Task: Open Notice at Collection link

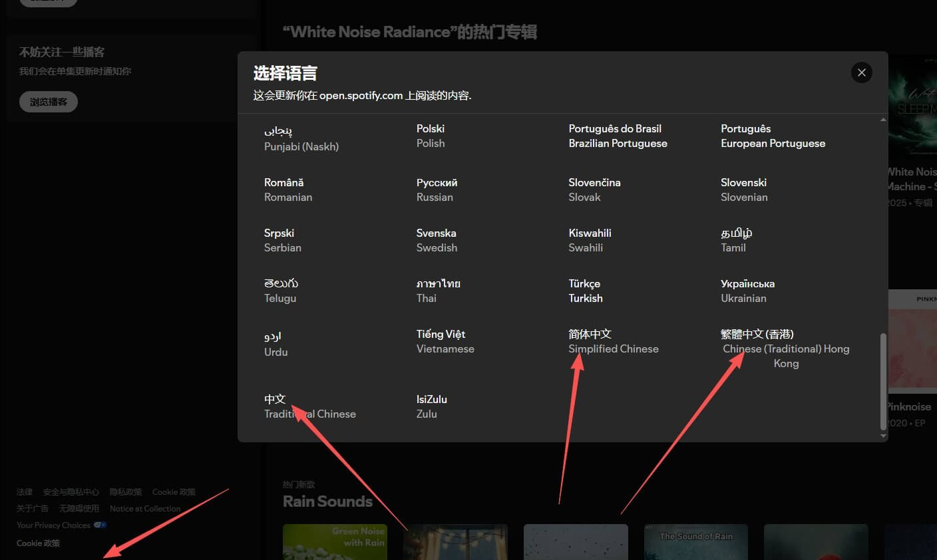Action: [145, 509]
